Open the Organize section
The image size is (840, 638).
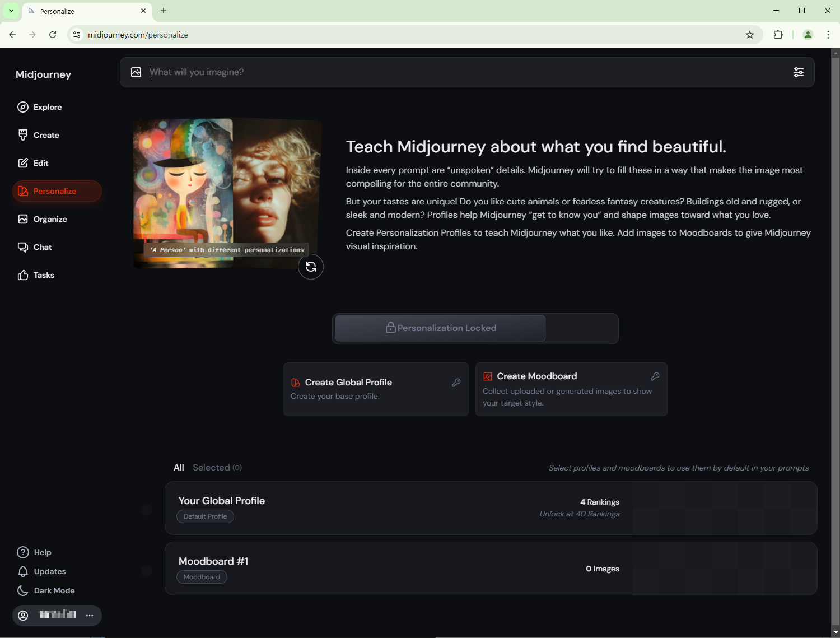point(43,219)
